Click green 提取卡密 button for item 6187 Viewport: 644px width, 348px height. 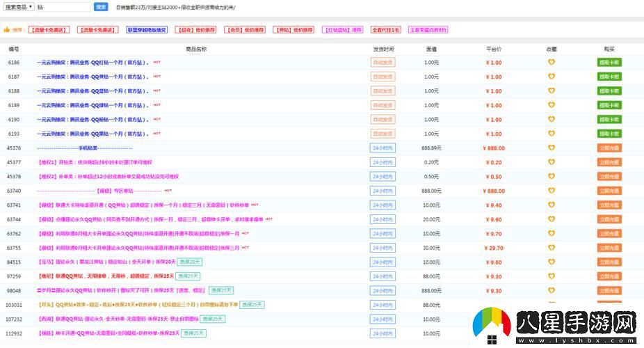609,77
